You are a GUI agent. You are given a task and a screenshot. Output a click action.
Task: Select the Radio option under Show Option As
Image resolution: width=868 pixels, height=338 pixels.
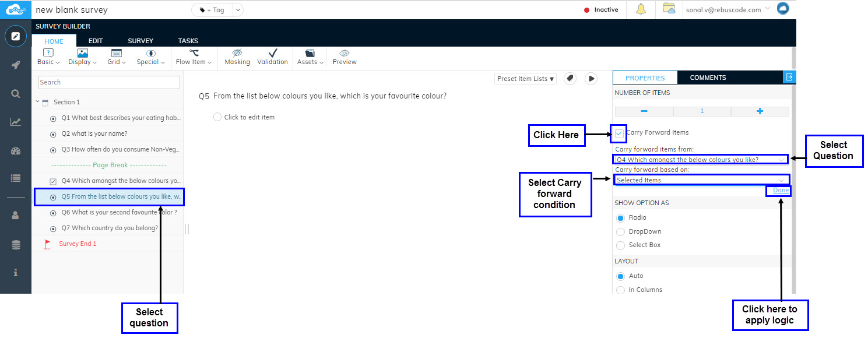click(620, 218)
